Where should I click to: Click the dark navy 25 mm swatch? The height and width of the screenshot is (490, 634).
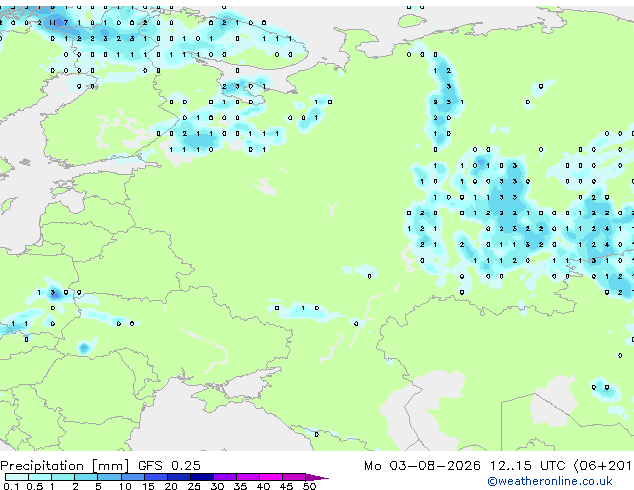(x=201, y=477)
